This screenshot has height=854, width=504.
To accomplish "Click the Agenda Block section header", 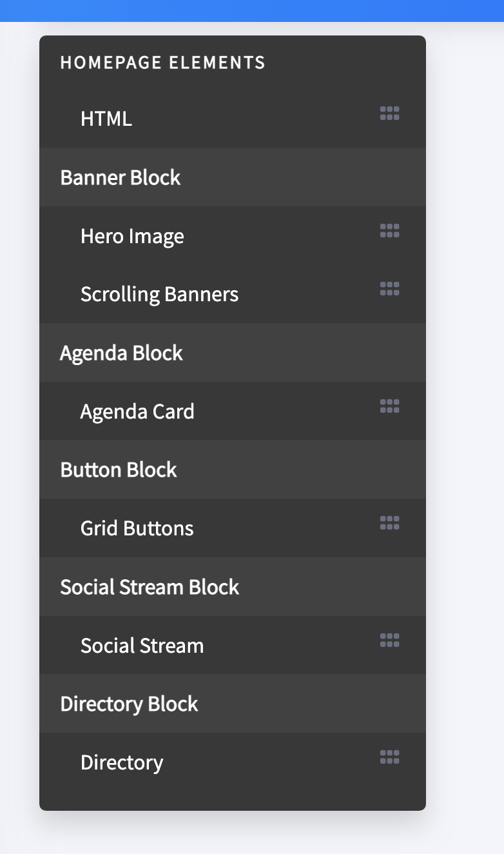I will pyautogui.click(x=233, y=352).
